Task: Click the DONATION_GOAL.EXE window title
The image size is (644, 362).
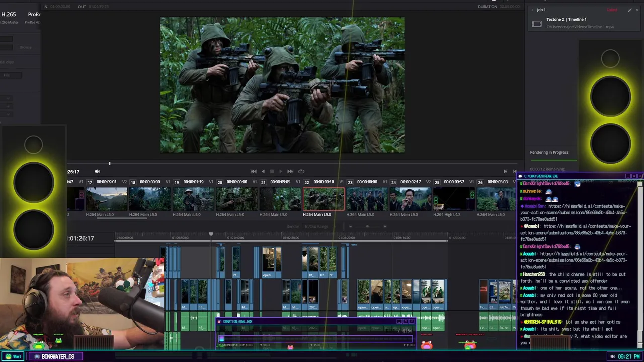Action: tap(237, 321)
